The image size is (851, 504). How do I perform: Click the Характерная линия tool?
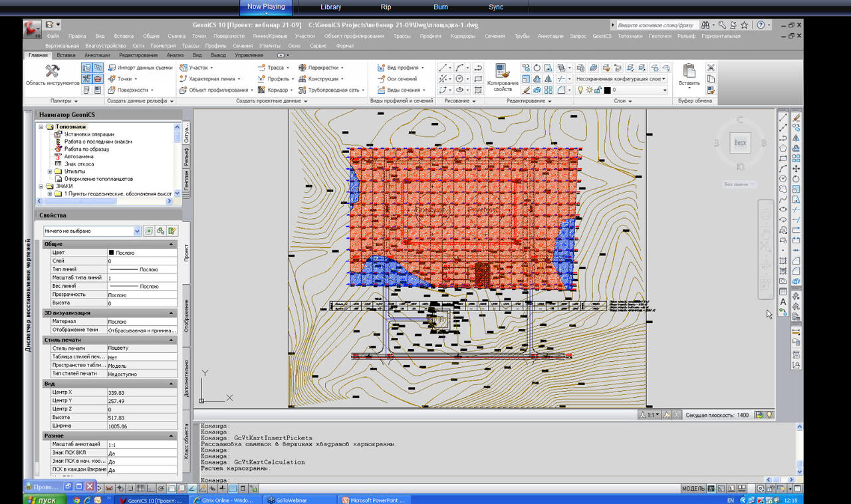(x=208, y=78)
